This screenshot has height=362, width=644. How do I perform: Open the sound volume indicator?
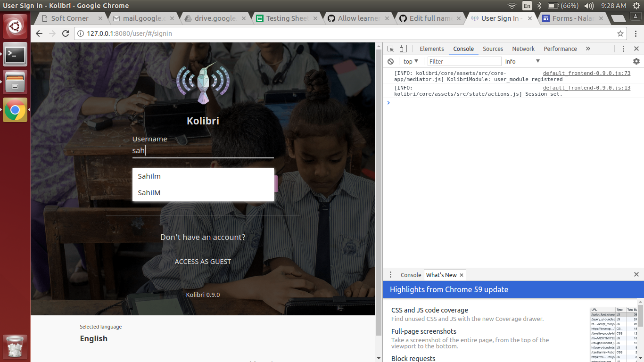[x=589, y=6]
